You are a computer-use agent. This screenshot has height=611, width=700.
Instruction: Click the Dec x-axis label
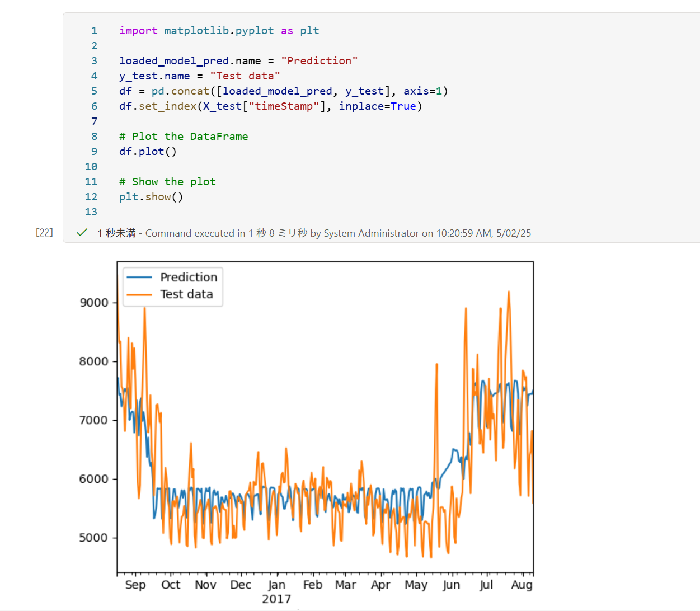point(241,585)
